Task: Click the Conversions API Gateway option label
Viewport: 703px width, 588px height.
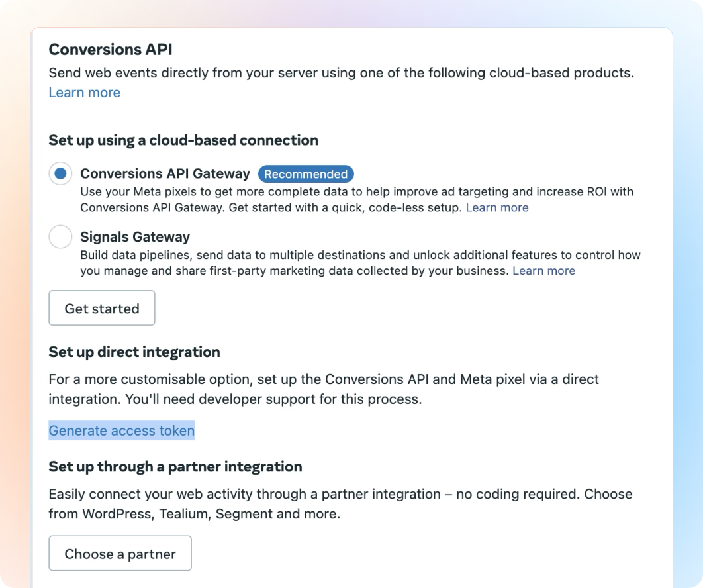Action: (x=165, y=174)
